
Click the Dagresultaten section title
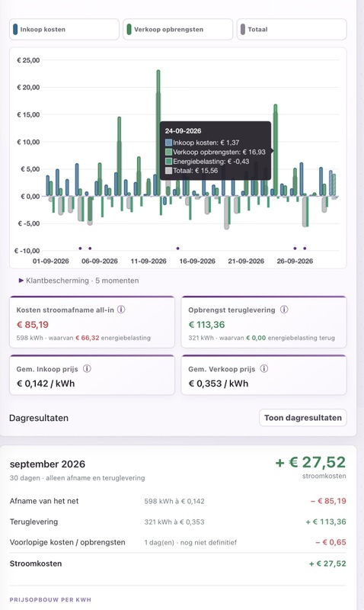coord(39,418)
